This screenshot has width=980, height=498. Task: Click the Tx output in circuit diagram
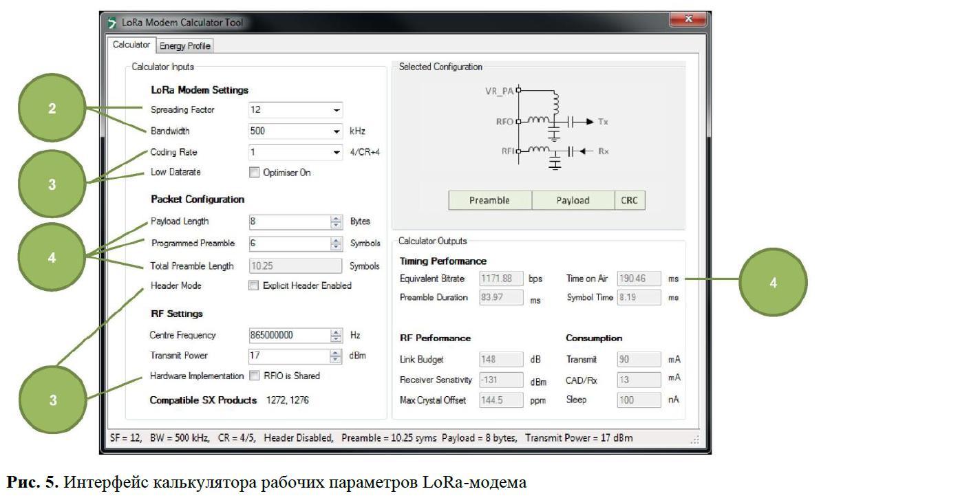[603, 122]
